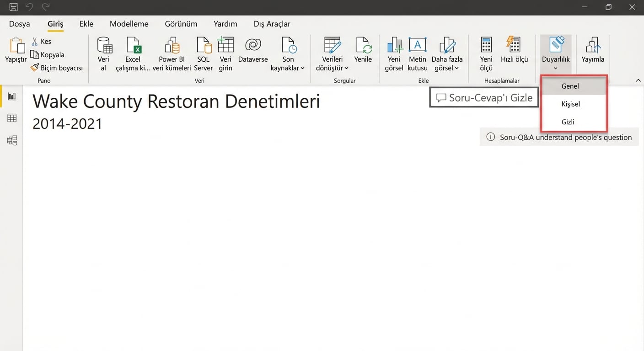Open the Excel çalışma kitabı import icon
The image size is (644, 351).
point(133,52)
